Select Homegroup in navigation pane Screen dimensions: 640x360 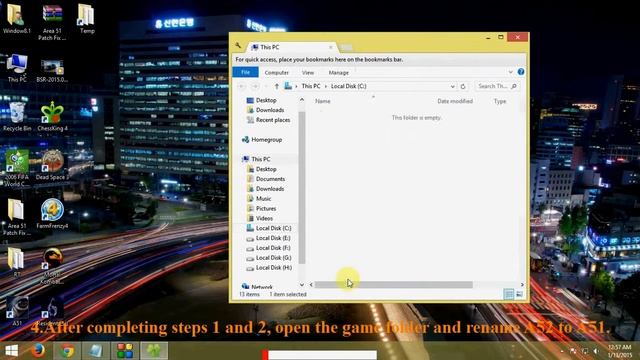coord(262,140)
